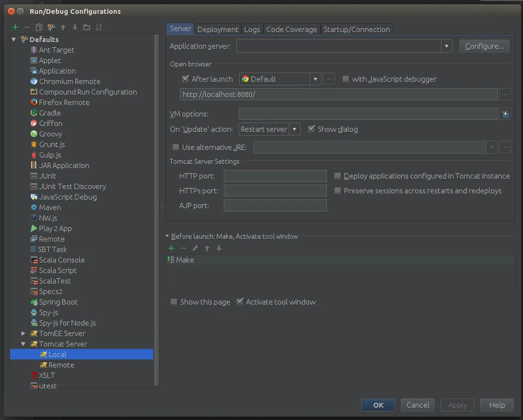
Task: Select Chromium Remote default configuration
Action: pyautogui.click(x=69, y=82)
